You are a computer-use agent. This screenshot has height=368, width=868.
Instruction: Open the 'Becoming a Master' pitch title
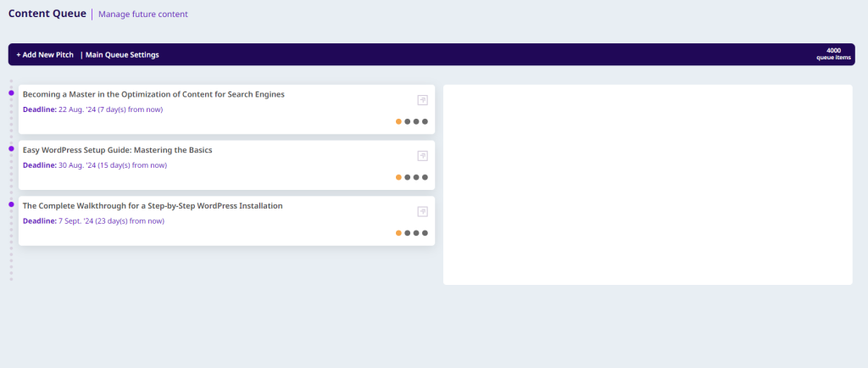pyautogui.click(x=153, y=94)
